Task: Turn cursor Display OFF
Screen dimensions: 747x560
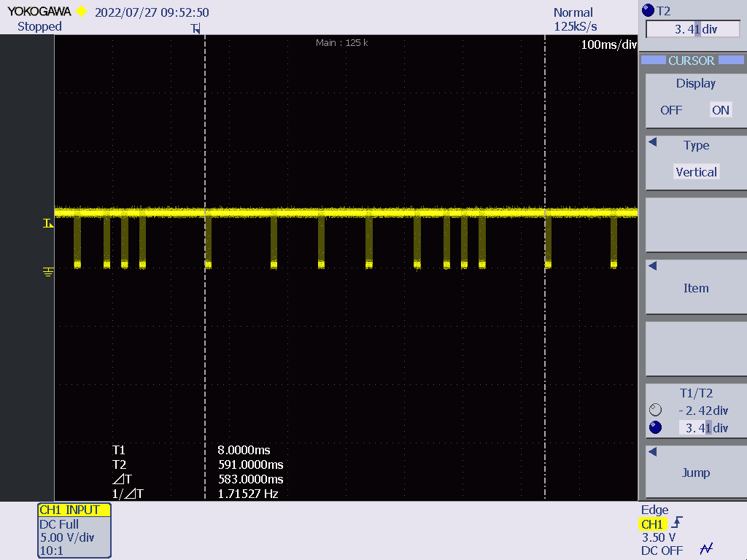Action: click(x=671, y=109)
